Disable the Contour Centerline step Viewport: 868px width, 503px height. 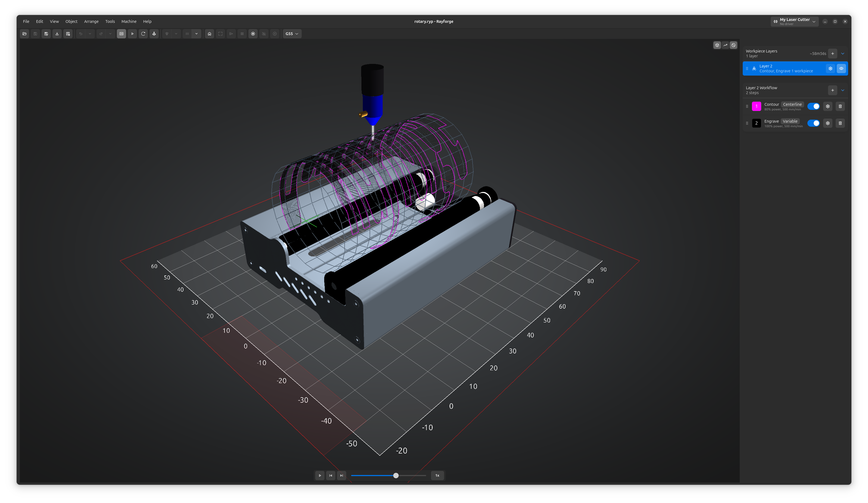[x=814, y=107]
